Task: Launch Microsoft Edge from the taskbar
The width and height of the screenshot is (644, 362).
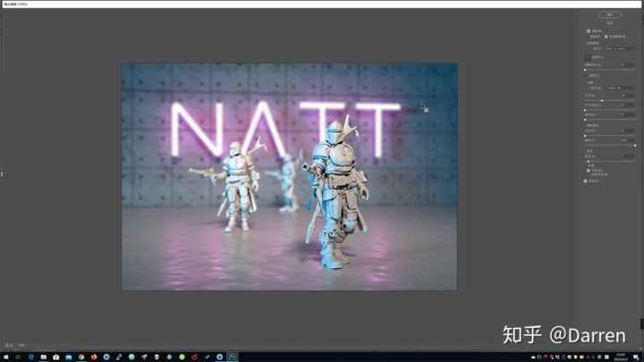Action: (x=30, y=357)
